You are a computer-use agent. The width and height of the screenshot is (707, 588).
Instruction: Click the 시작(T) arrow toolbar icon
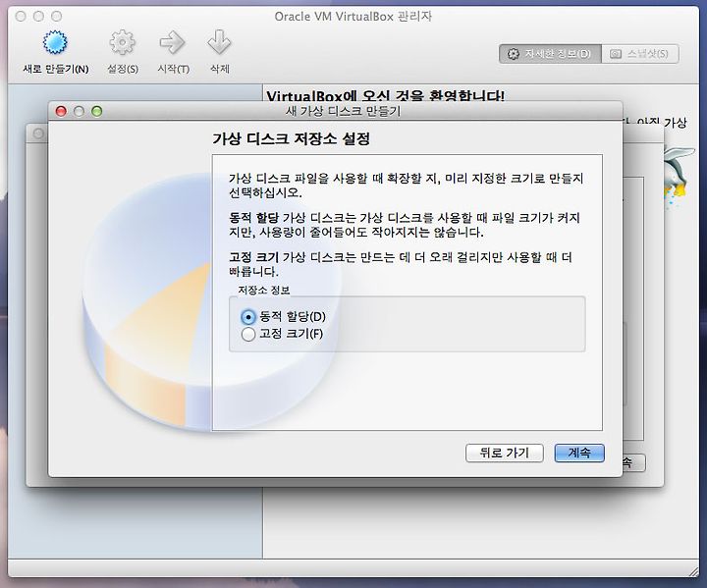(173, 42)
